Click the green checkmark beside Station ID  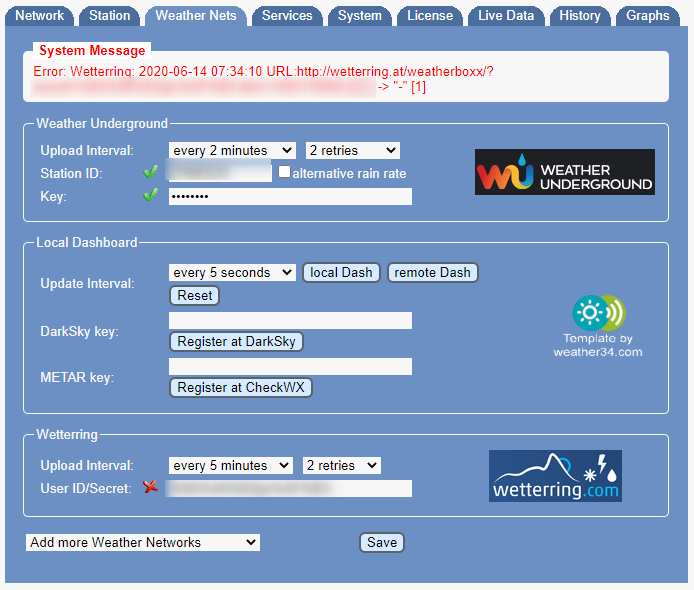pyautogui.click(x=151, y=173)
